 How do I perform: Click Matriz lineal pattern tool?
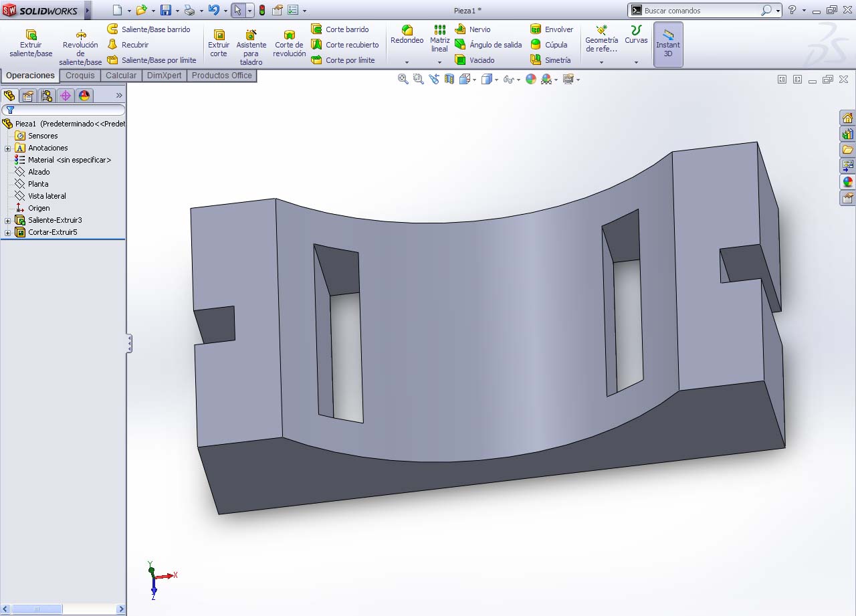click(x=439, y=39)
